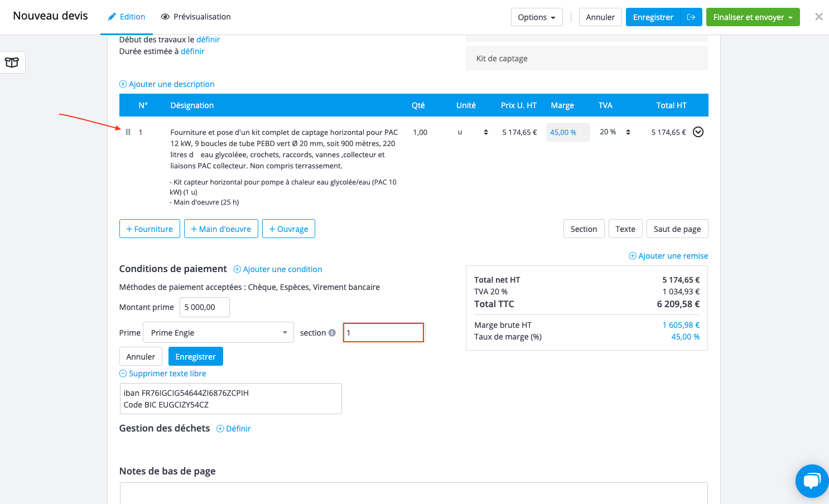Screen dimensions: 829x504
Task: Edit the Montant prime field
Action: pyautogui.click(x=205, y=307)
